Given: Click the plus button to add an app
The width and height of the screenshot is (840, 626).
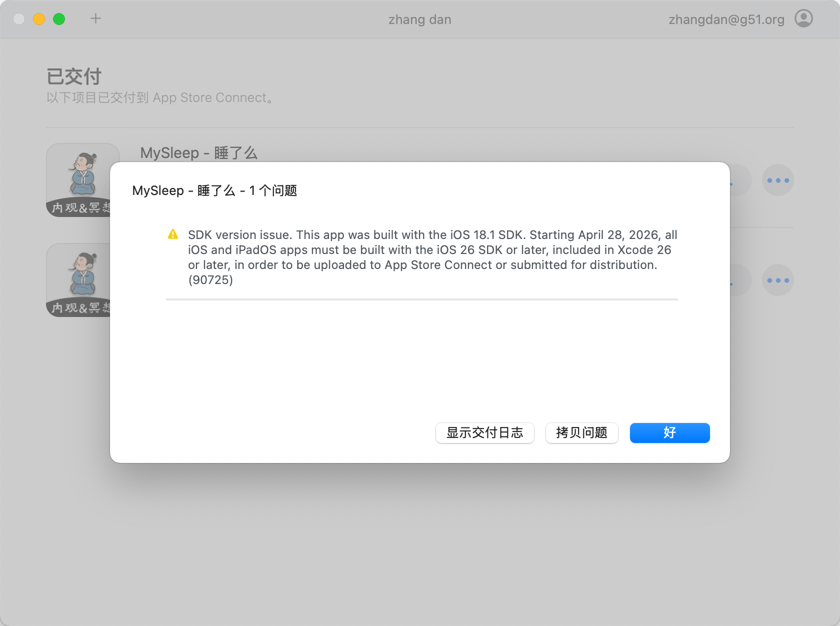Looking at the screenshot, I should [x=95, y=19].
